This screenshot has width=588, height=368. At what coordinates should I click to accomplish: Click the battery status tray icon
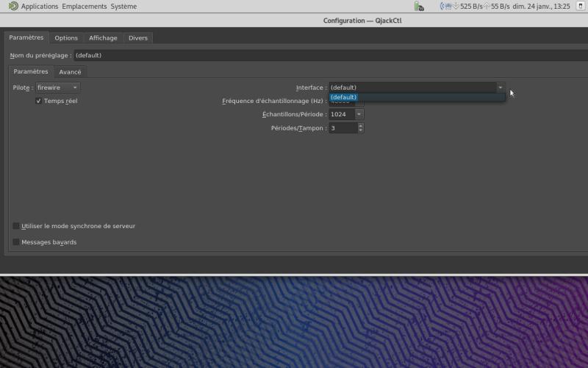(419, 7)
